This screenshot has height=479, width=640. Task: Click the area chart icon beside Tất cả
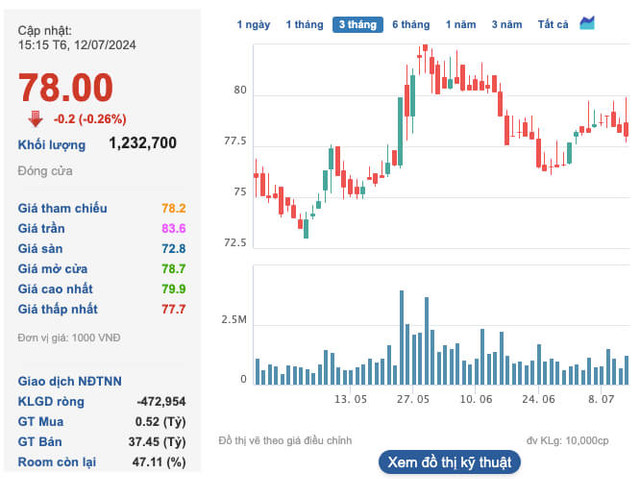587,23
